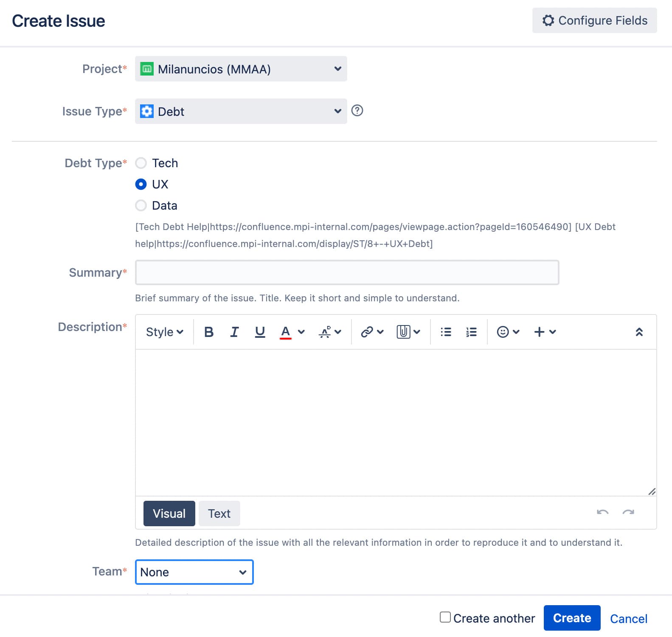Open the Issue Type dropdown

click(x=241, y=111)
